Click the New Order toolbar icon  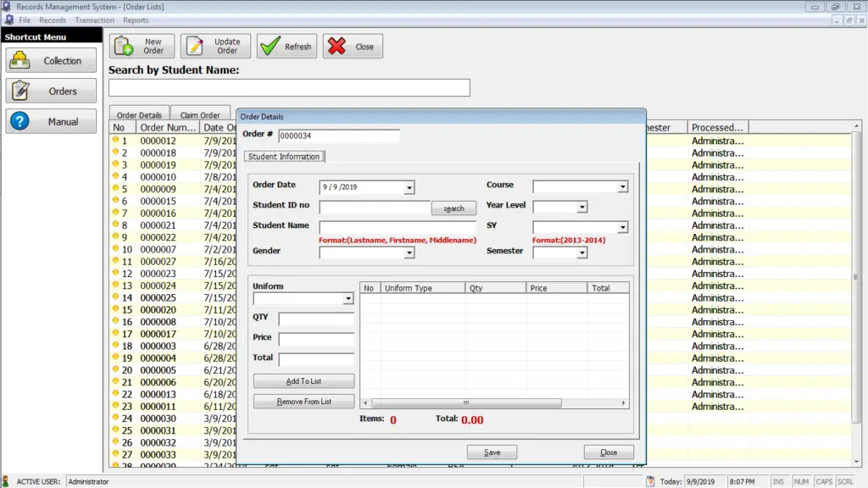pyautogui.click(x=124, y=46)
